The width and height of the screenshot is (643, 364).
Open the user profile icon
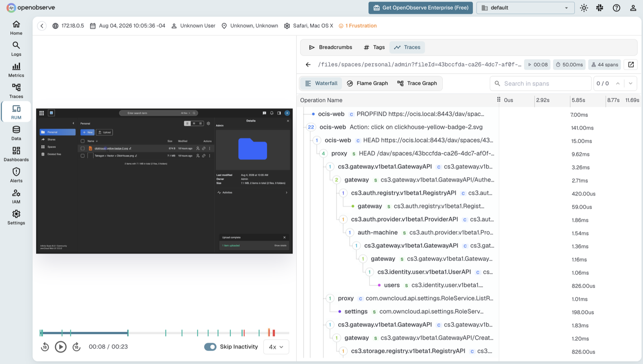pos(633,8)
